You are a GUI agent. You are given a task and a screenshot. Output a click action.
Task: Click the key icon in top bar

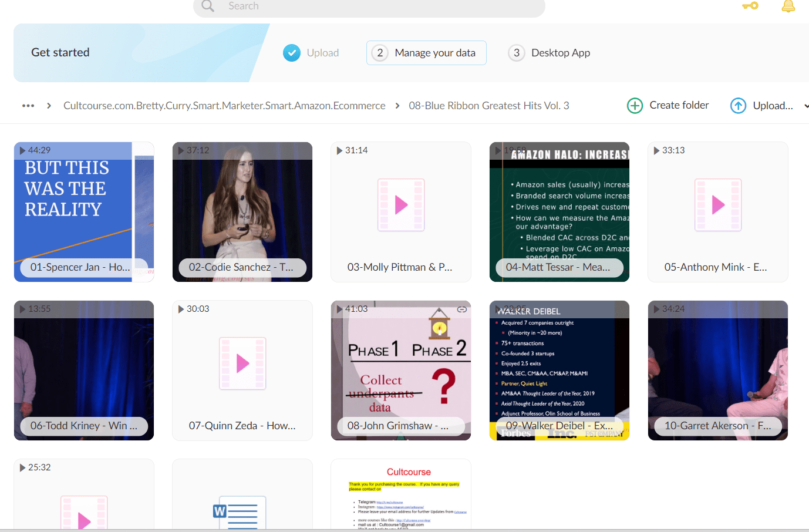point(750,6)
